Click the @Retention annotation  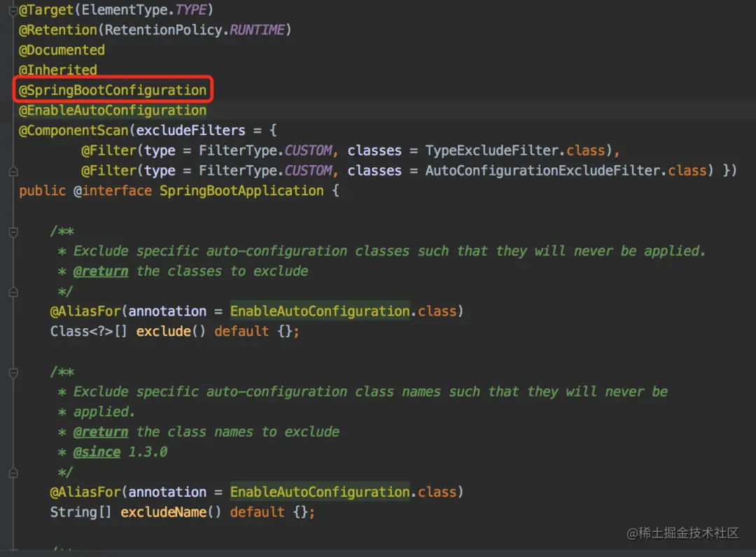tap(58, 30)
